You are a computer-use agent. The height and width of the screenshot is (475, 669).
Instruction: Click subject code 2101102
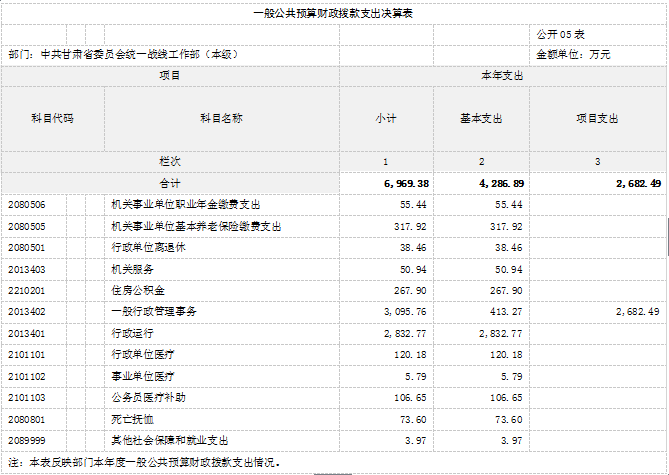[26, 377]
